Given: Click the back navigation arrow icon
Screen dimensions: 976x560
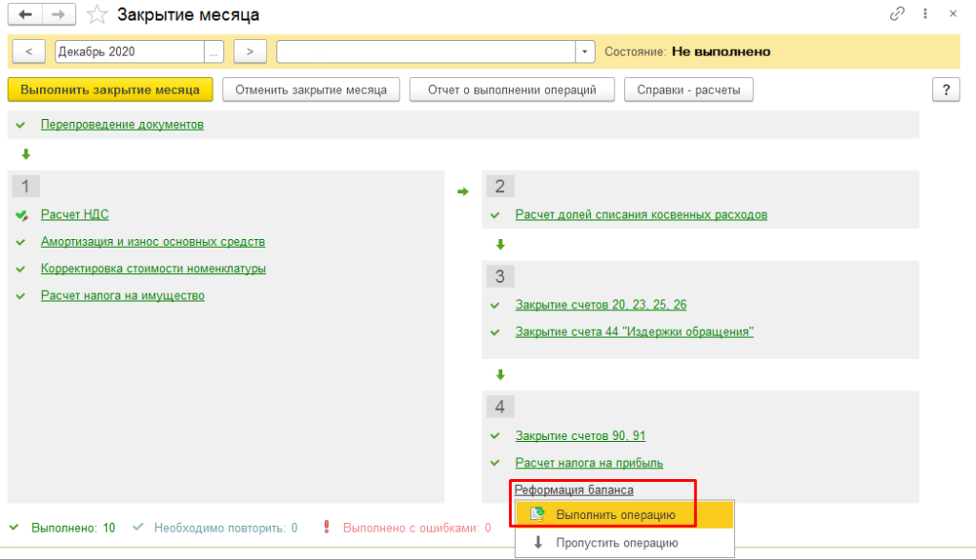Looking at the screenshot, I should (x=26, y=15).
